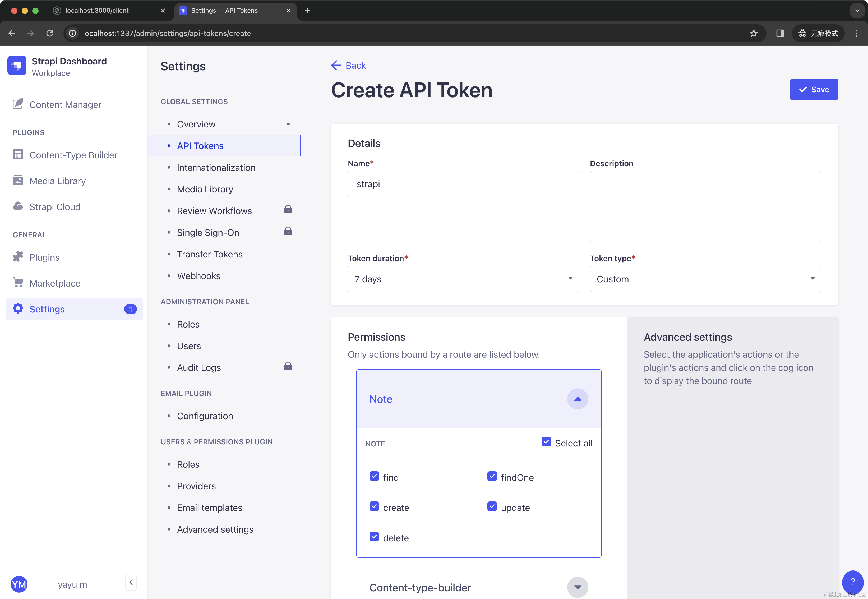Open Content Manager from the sidebar
The height and width of the screenshot is (599, 868).
point(65,105)
